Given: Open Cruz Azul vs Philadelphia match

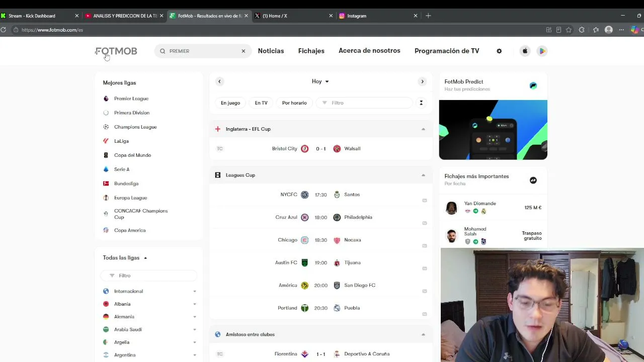Looking at the screenshot, I should click(320, 217).
